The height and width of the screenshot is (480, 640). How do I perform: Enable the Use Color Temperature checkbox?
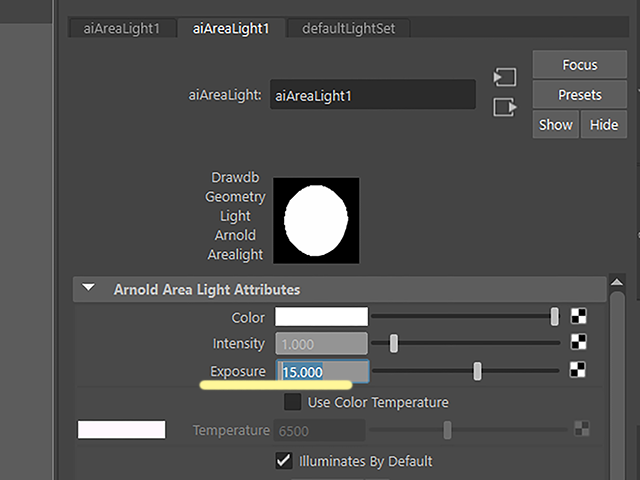[x=293, y=402]
